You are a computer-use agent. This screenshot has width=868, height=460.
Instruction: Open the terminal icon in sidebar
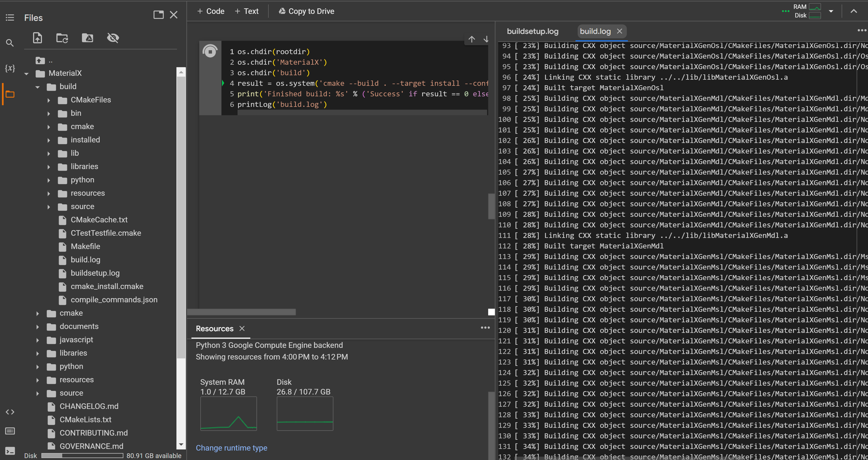point(10,451)
